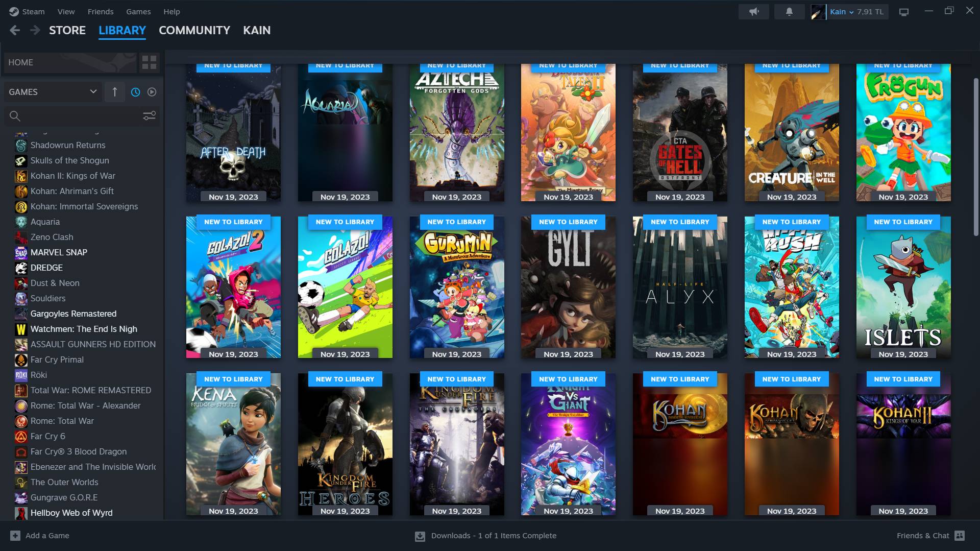
Task: Go back with the left arrow
Action: click(15, 31)
